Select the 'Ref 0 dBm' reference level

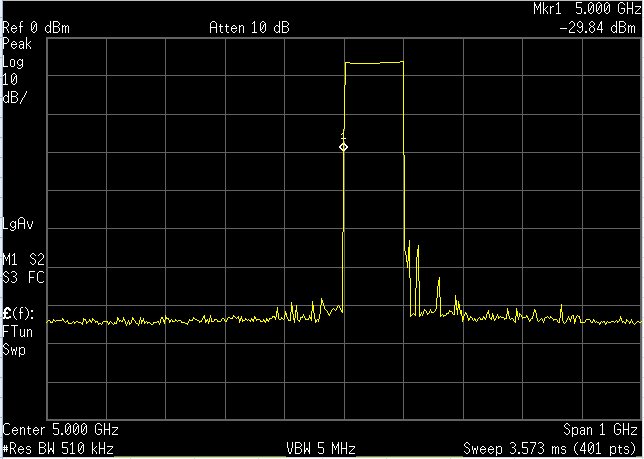click(x=36, y=28)
